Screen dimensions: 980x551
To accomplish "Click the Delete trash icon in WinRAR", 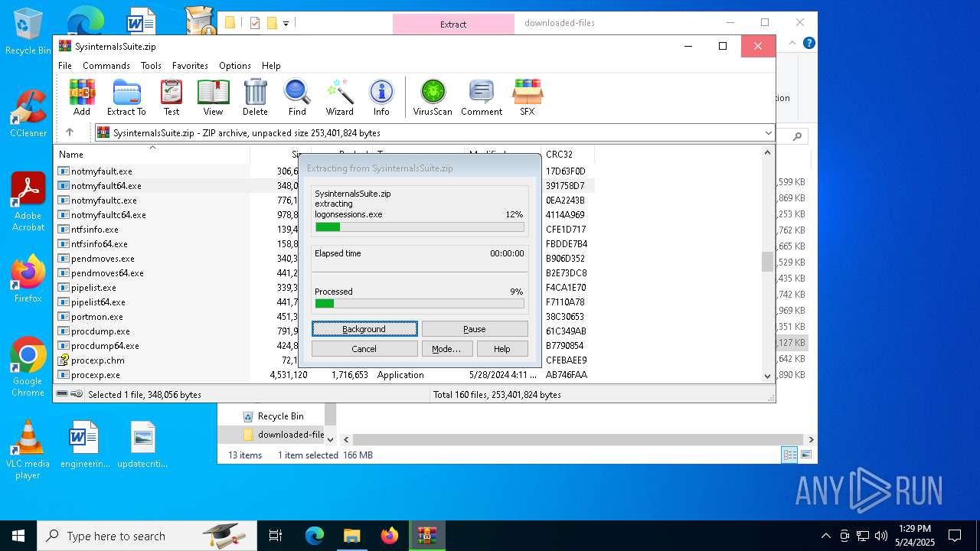I will pyautogui.click(x=255, y=97).
